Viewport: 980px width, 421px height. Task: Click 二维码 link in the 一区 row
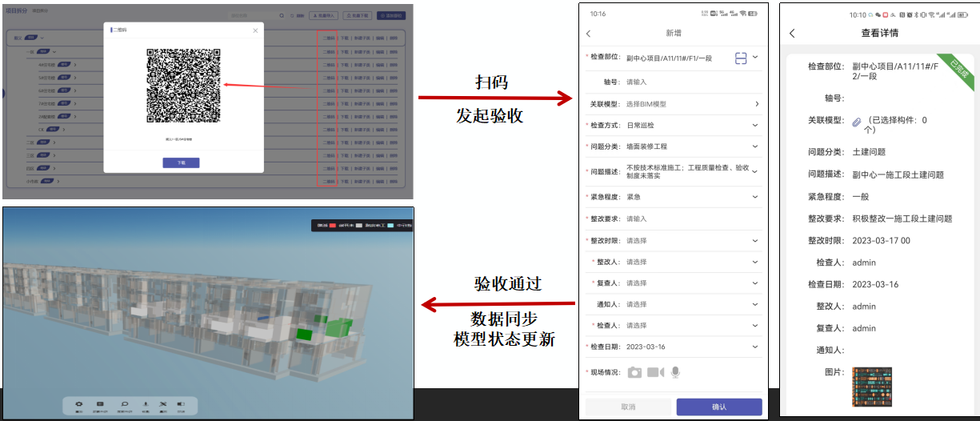coord(327,52)
